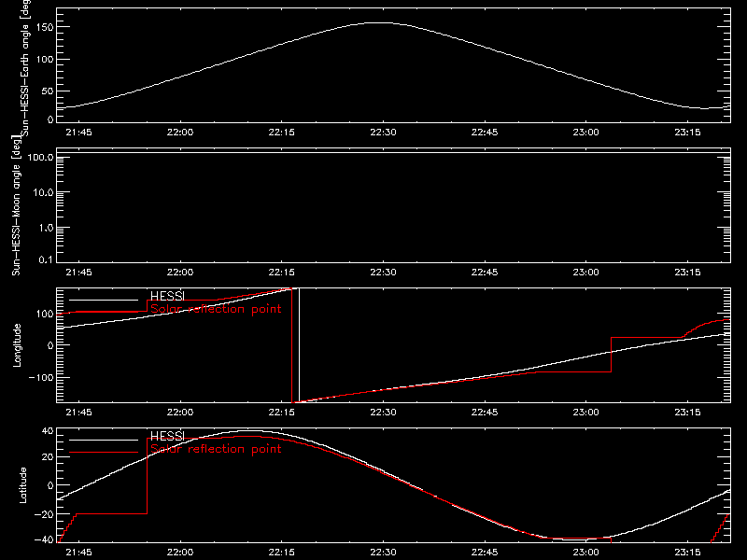Click 22:15 under the Moon angle plot
747x560 pixels.
pos(282,272)
